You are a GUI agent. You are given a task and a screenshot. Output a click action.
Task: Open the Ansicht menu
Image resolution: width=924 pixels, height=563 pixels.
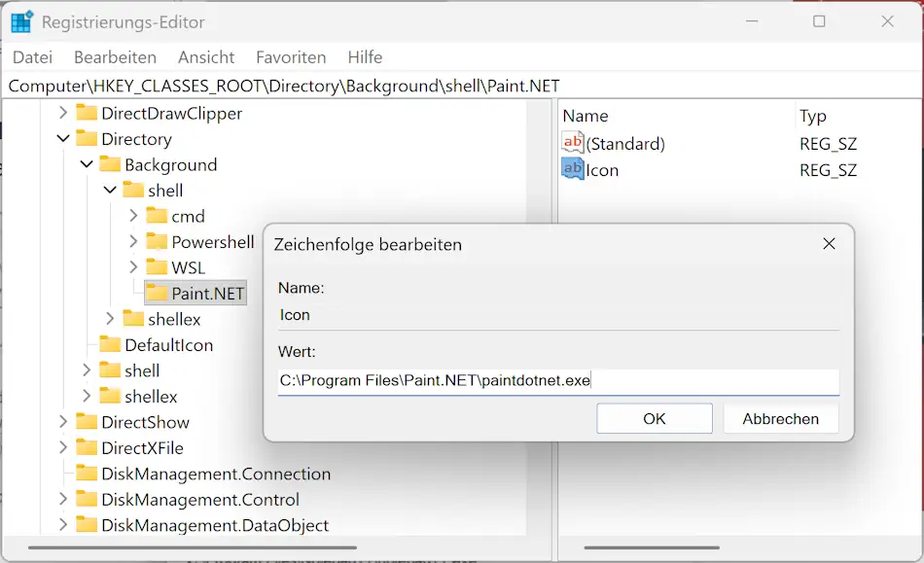(206, 57)
